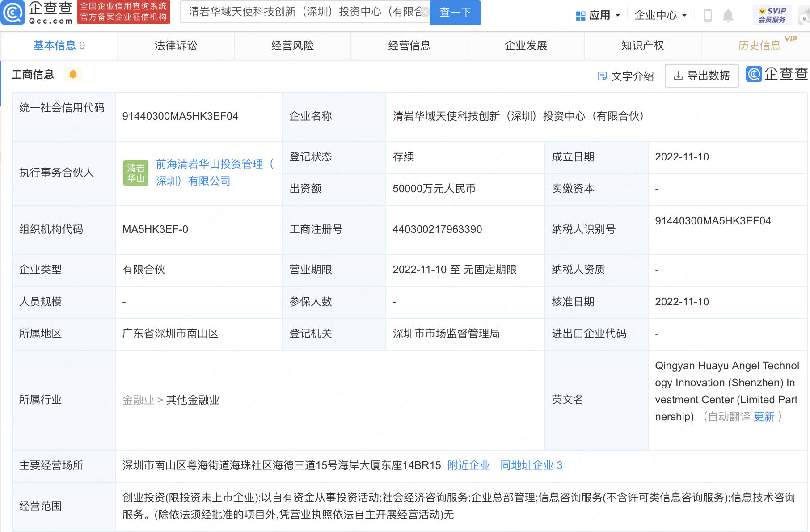Click the 导出数据 export button
810x532 pixels.
coord(701,76)
